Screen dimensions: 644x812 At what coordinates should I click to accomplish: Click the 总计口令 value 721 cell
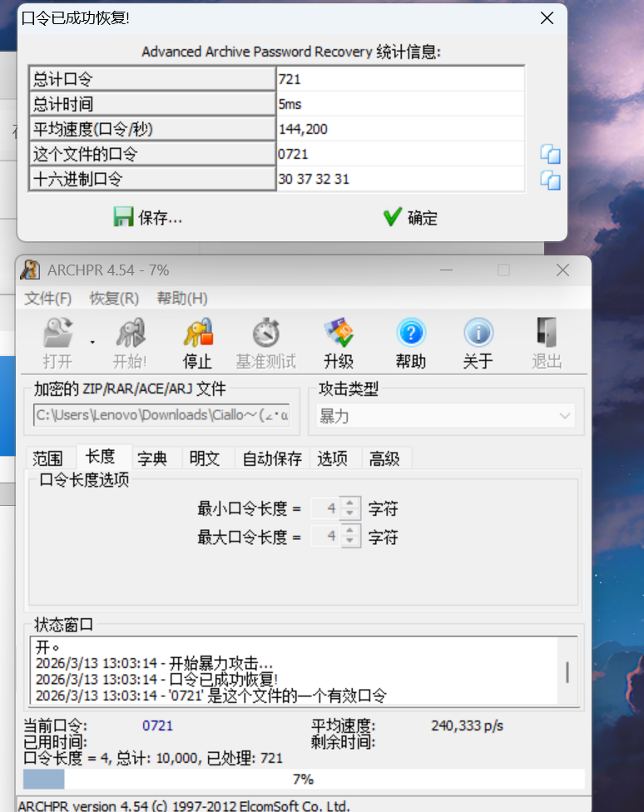point(400,79)
